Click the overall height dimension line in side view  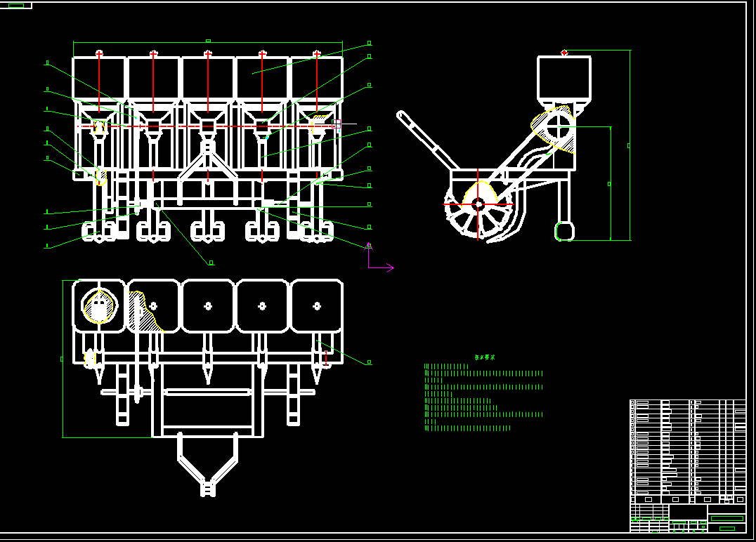pyautogui.click(x=630, y=145)
